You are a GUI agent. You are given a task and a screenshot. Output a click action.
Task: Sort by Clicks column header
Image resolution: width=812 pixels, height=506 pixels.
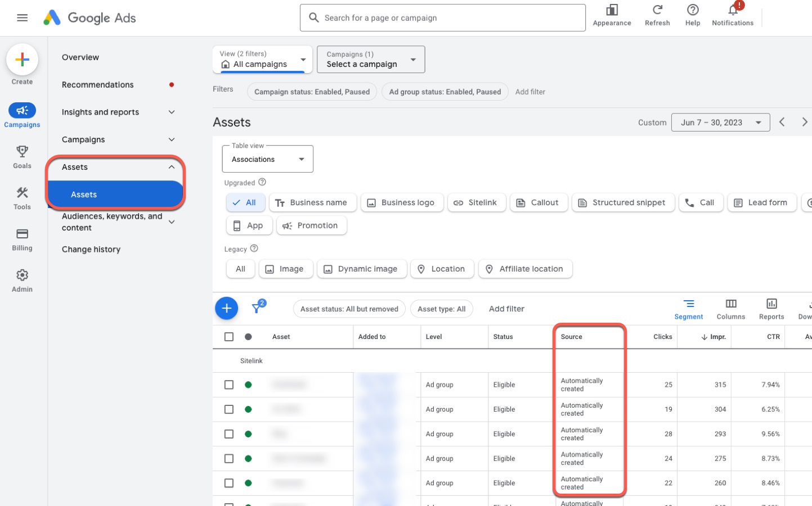tap(662, 337)
